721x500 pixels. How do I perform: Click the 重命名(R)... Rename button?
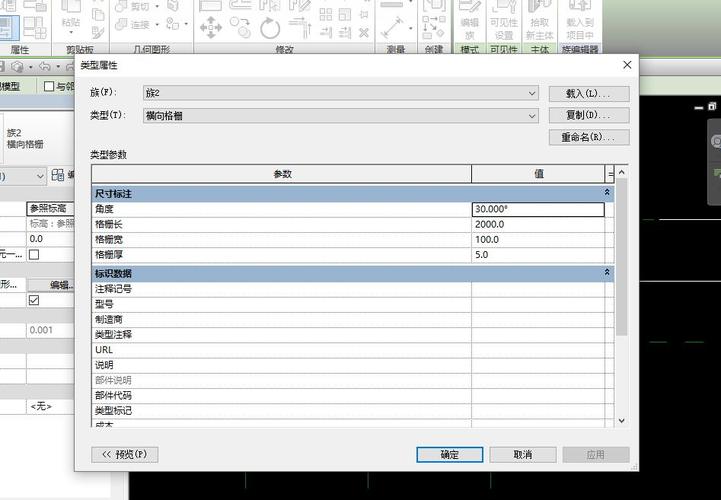tap(589, 137)
